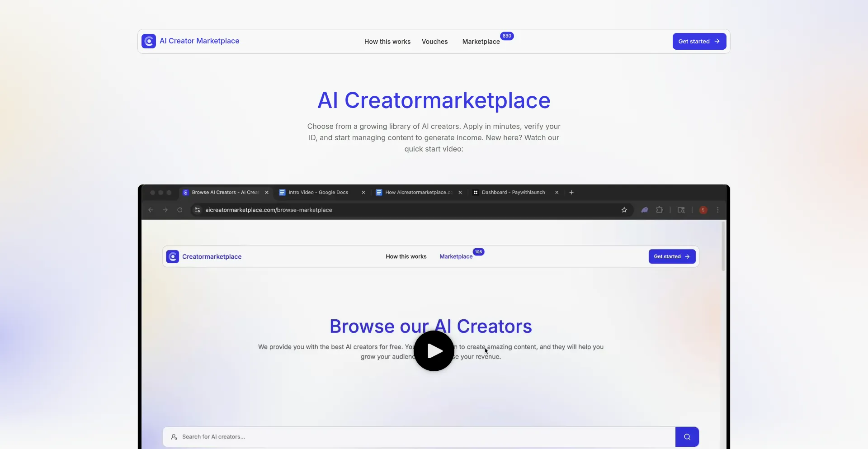Play the quick start video
The height and width of the screenshot is (449, 868).
coord(434,351)
